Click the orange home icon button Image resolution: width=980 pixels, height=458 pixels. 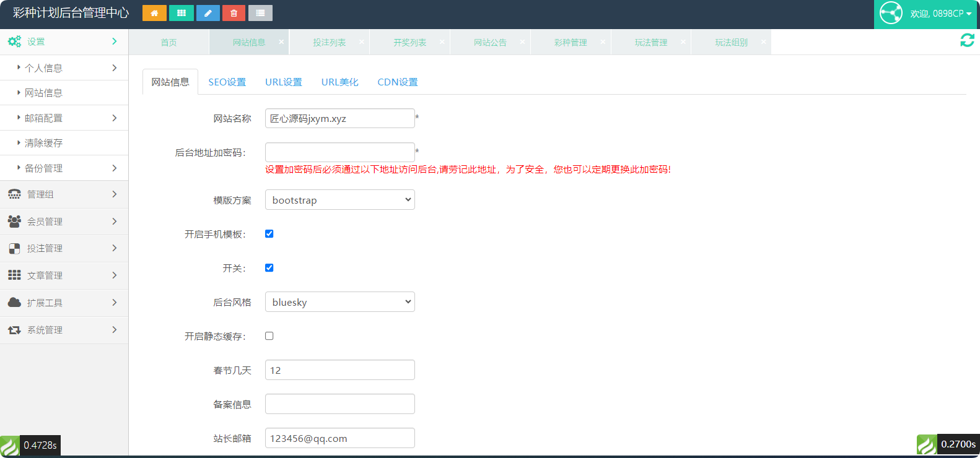click(x=154, y=13)
